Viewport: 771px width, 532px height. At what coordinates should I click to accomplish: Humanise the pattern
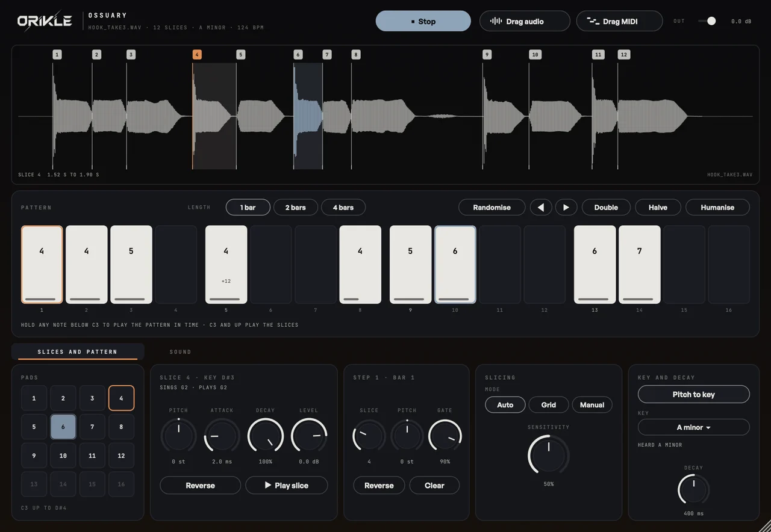click(x=717, y=207)
